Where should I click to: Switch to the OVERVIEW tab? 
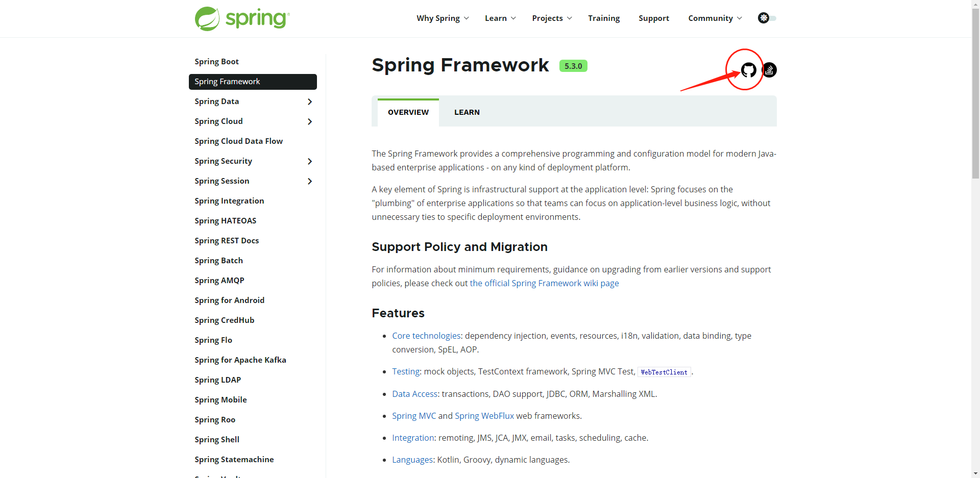(408, 112)
